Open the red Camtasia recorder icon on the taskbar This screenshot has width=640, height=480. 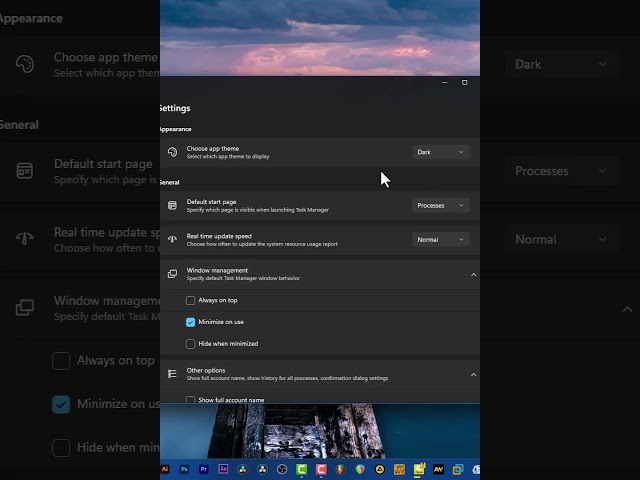[x=321, y=469]
